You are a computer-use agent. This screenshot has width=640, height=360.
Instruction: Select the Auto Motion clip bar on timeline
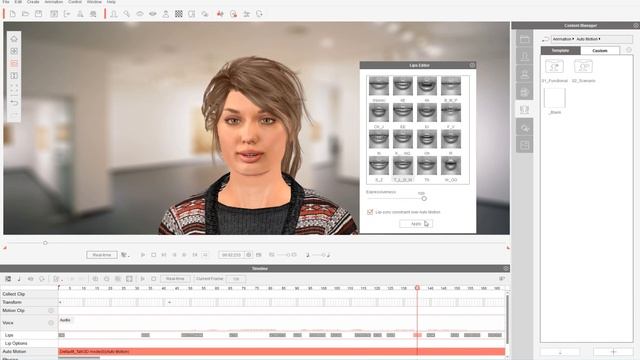282,351
